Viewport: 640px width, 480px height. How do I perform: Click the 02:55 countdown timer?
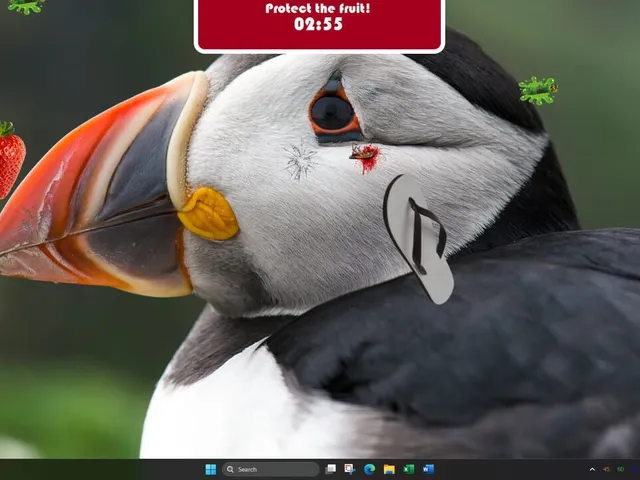tap(318, 24)
